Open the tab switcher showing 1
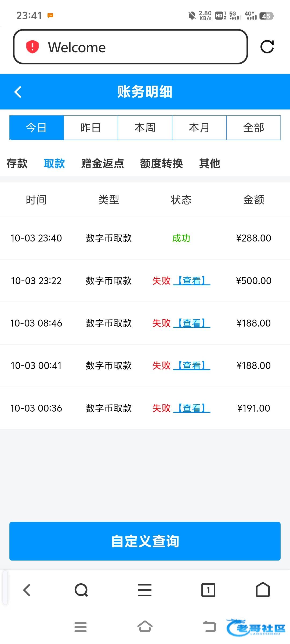The image size is (290, 644). coord(208,590)
